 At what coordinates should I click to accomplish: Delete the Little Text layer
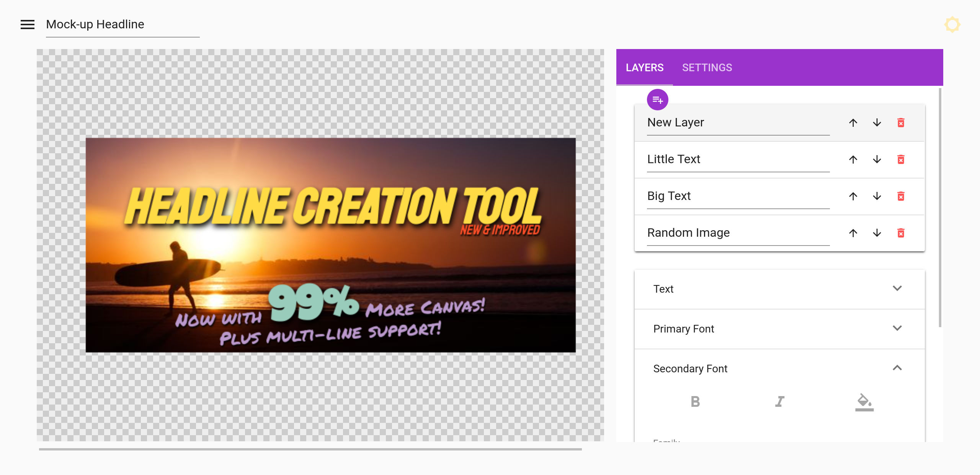[901, 159]
